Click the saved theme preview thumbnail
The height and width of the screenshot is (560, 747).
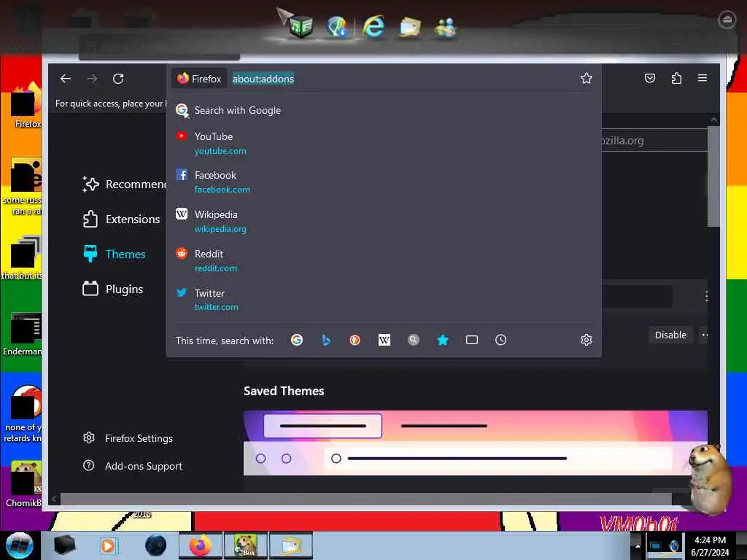click(x=475, y=443)
